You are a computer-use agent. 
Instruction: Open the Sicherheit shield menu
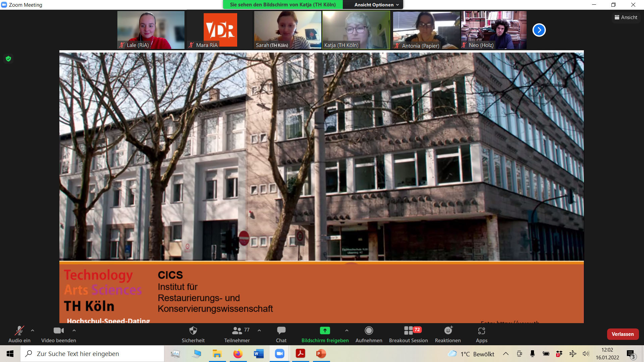coord(193,335)
